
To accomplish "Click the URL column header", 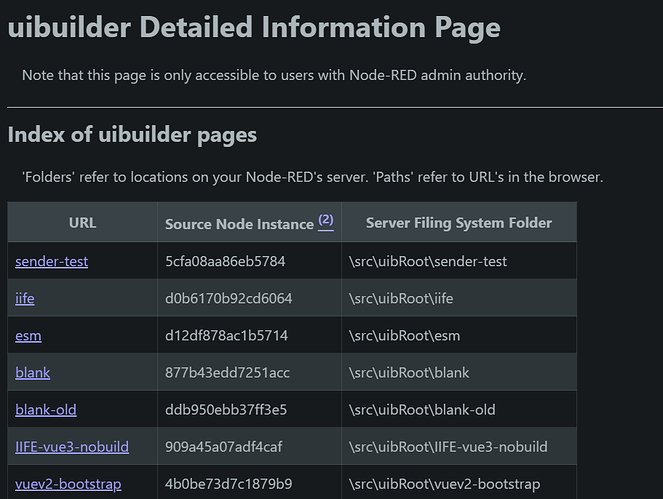I will (83, 223).
